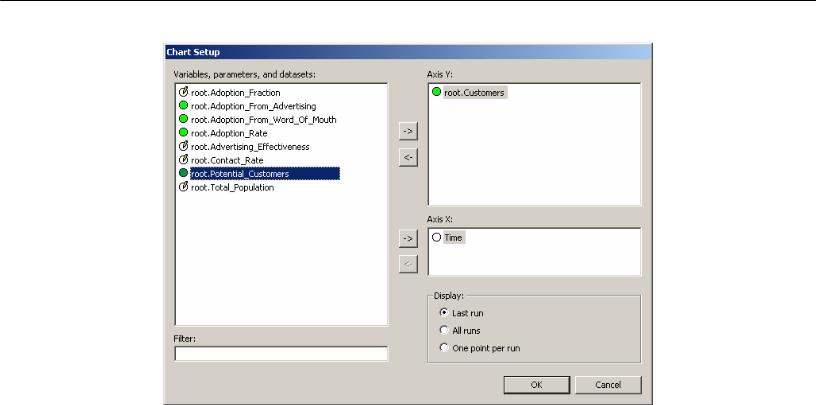This screenshot has width=816, height=405.
Task: Choose One point per run option
Action: click(x=480, y=348)
